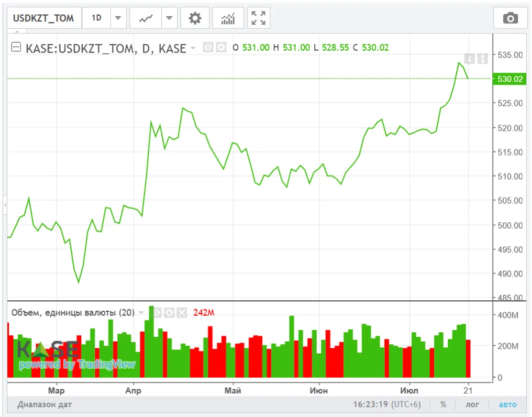The width and height of the screenshot is (532, 417).
Task: Open format settings for KASE:USDKZT_TOM series
Action: [221, 47]
